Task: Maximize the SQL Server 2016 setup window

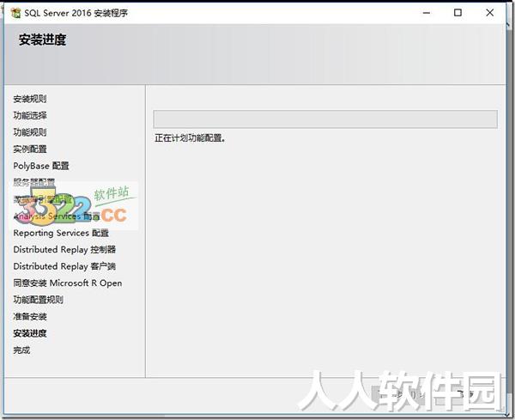Action: pos(457,13)
